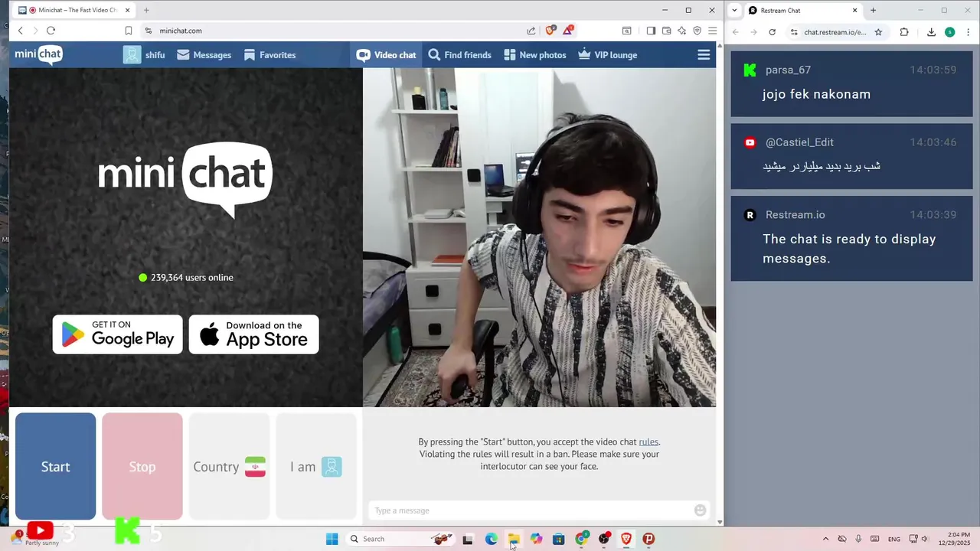Show hidden system tray icons
Screen dimensions: 980x551
(x=825, y=539)
